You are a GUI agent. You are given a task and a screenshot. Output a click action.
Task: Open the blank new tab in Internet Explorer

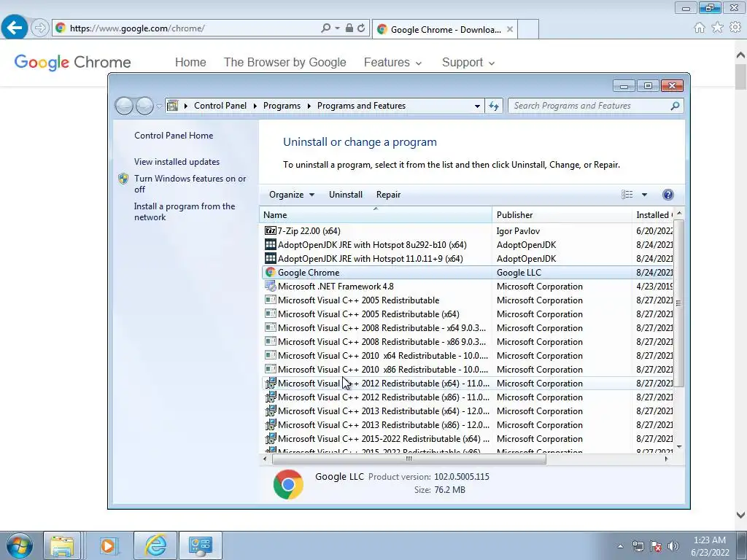pos(528,29)
